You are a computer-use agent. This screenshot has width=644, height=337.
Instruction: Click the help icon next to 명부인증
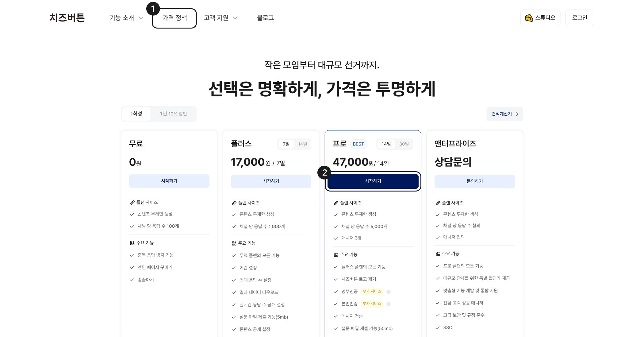[x=388, y=292]
